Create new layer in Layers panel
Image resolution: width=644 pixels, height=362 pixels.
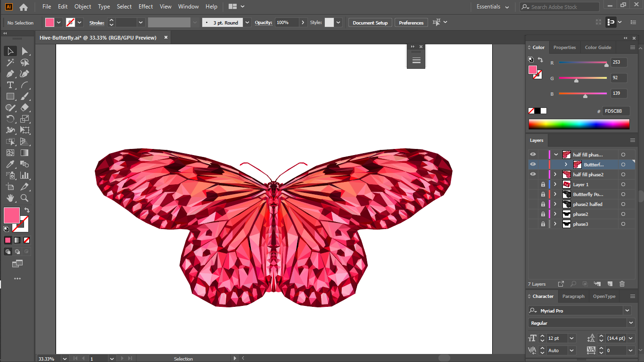coord(610,284)
